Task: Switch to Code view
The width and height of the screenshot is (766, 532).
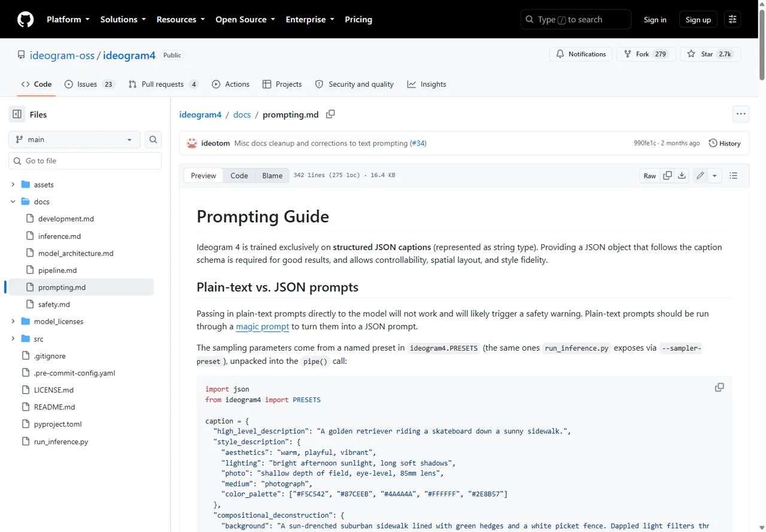Action: pos(239,176)
